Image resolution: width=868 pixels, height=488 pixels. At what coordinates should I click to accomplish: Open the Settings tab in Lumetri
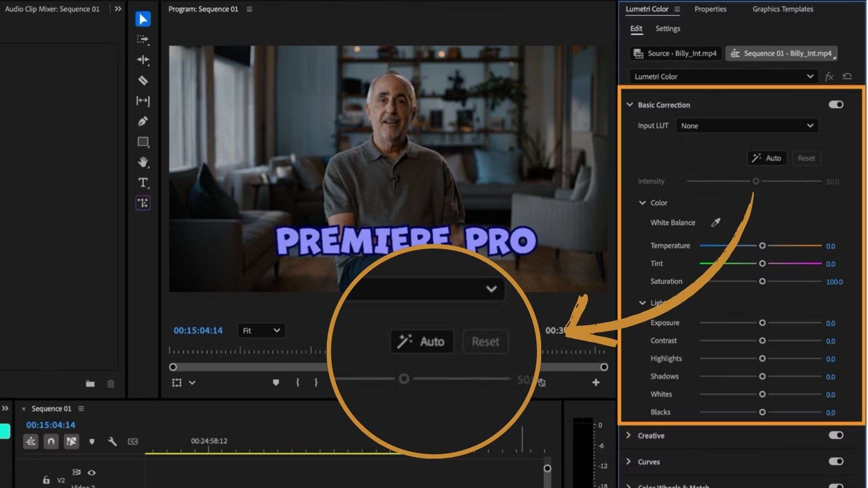tap(668, 28)
